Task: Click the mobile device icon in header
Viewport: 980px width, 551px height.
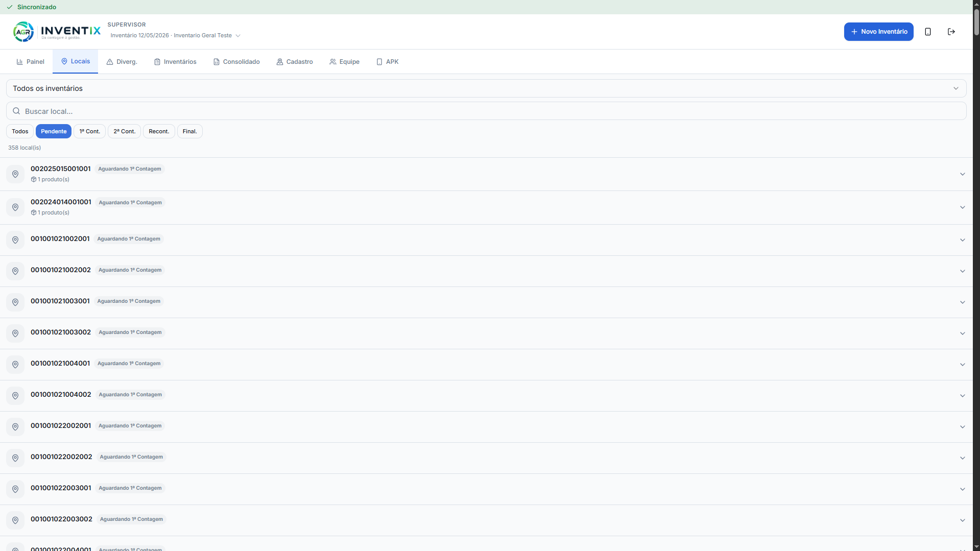Action: coord(928,32)
